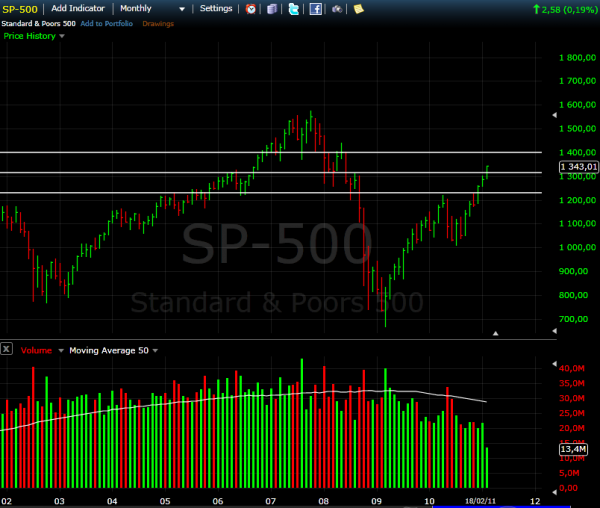
Task: Click the 09 year label on time axis
Action: pos(376,501)
